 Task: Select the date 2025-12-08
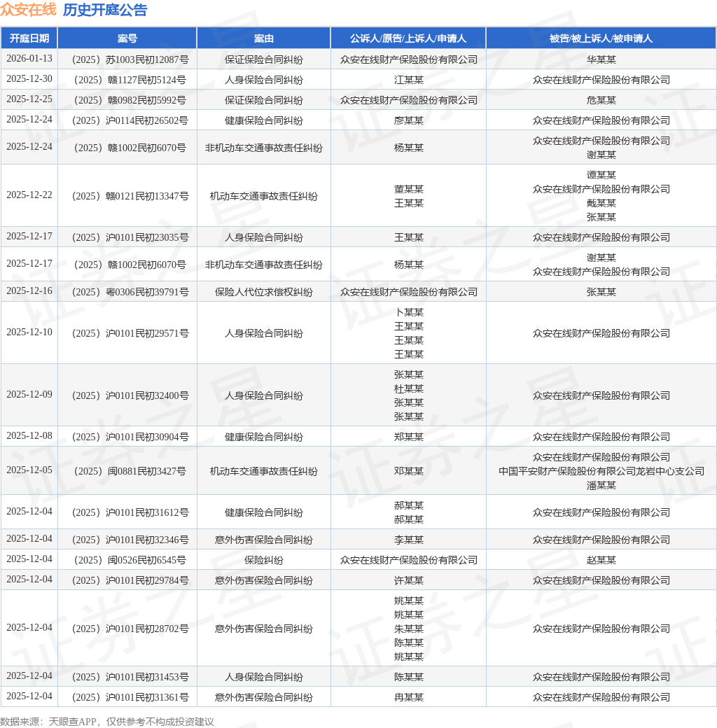pyautogui.click(x=29, y=436)
